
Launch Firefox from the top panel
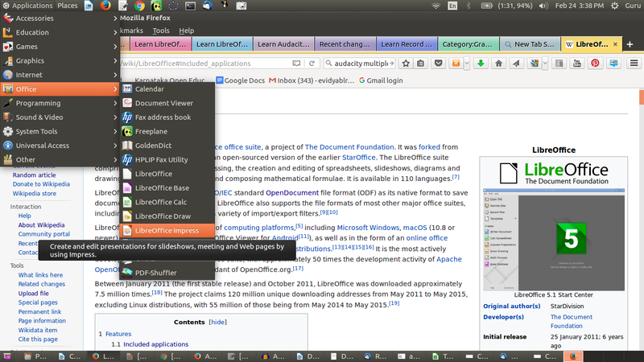[x=105, y=6]
